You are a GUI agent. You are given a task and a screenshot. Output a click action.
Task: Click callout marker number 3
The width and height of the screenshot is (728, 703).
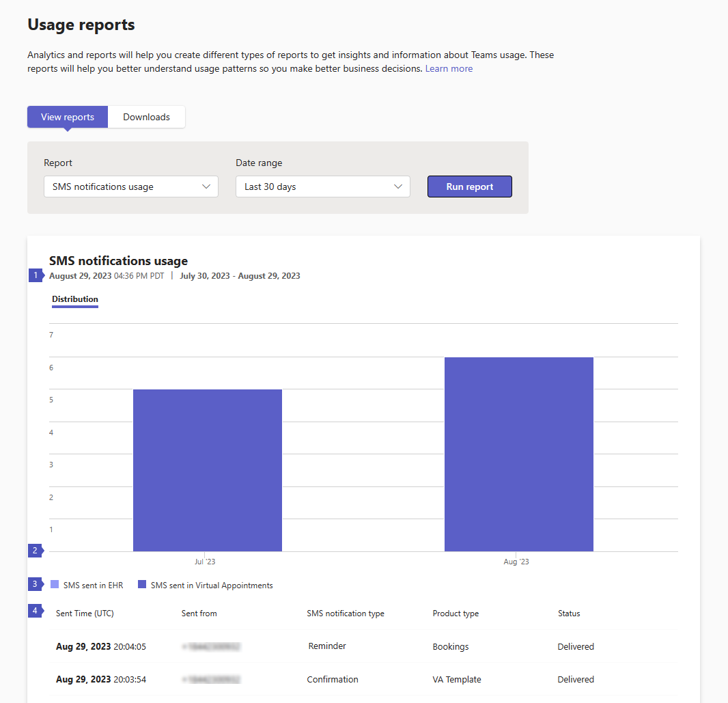click(35, 584)
